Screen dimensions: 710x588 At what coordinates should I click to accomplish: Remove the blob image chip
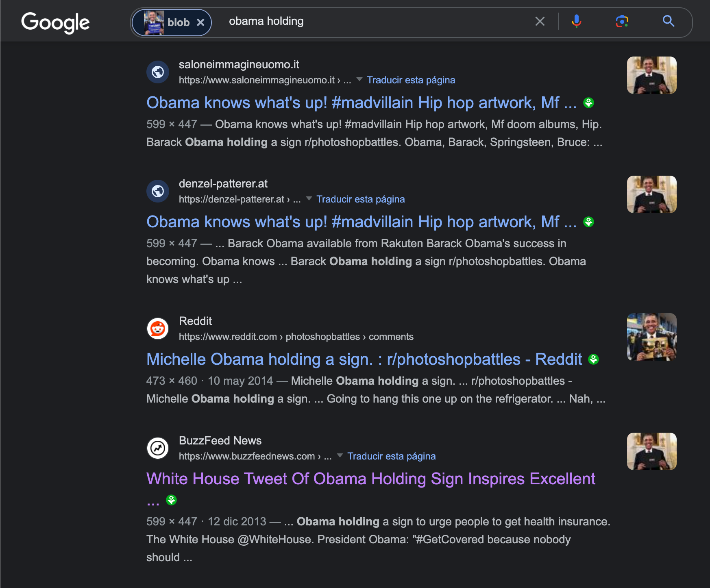point(200,23)
